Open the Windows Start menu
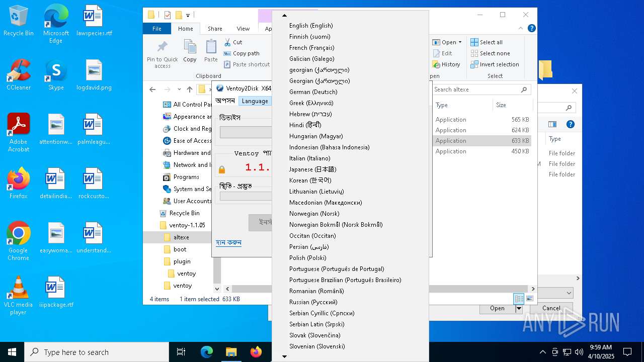 (12, 352)
